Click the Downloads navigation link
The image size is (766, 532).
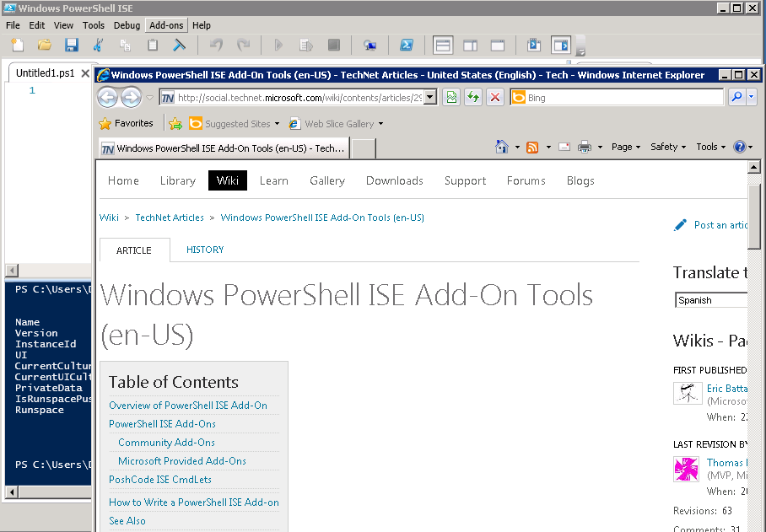[394, 180]
